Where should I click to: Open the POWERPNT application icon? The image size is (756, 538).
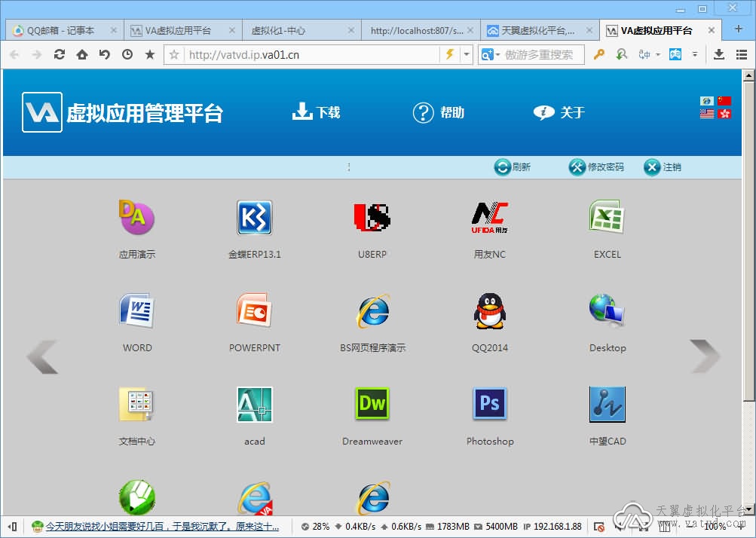coord(254,311)
